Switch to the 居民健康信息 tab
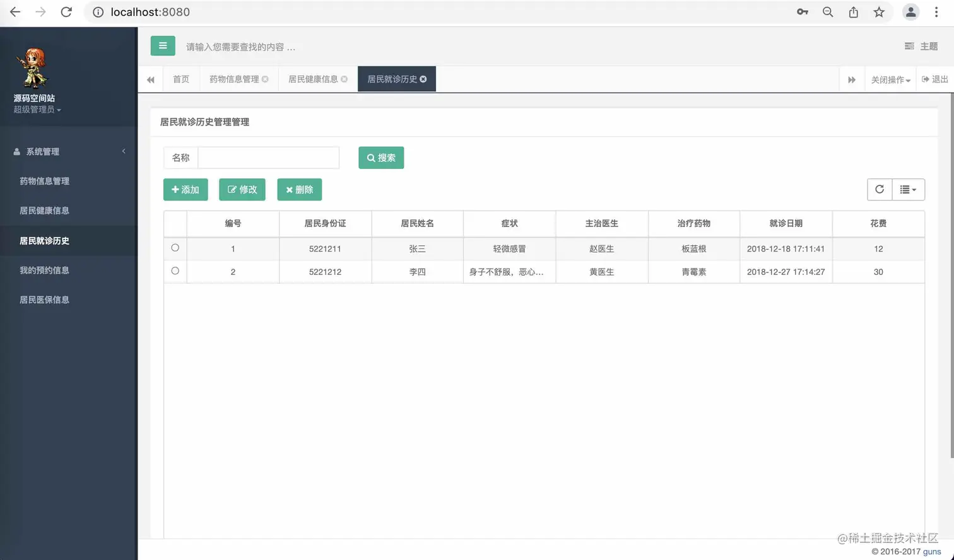Viewport: 954px width, 560px height. (313, 79)
